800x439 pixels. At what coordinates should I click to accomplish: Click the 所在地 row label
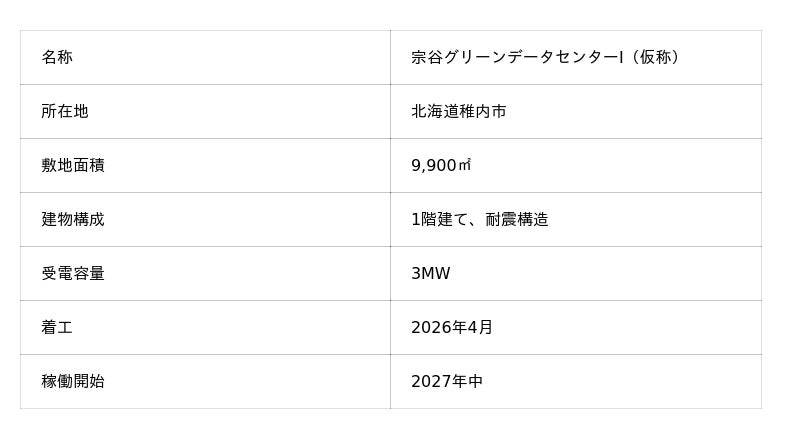point(65,111)
